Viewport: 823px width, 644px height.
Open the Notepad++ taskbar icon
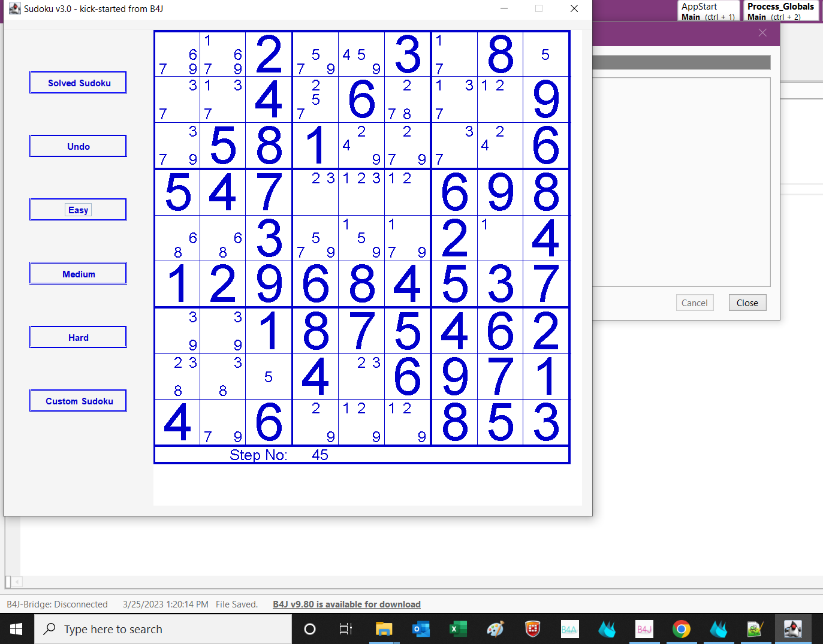tap(755, 629)
